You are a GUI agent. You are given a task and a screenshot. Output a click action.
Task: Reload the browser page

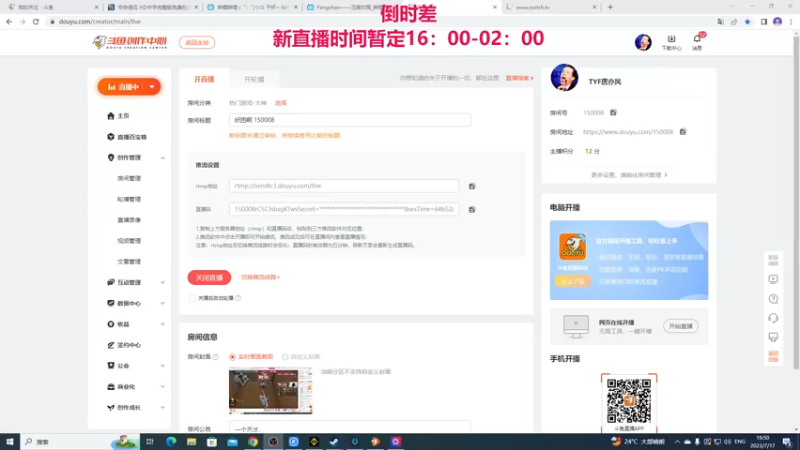click(36, 21)
